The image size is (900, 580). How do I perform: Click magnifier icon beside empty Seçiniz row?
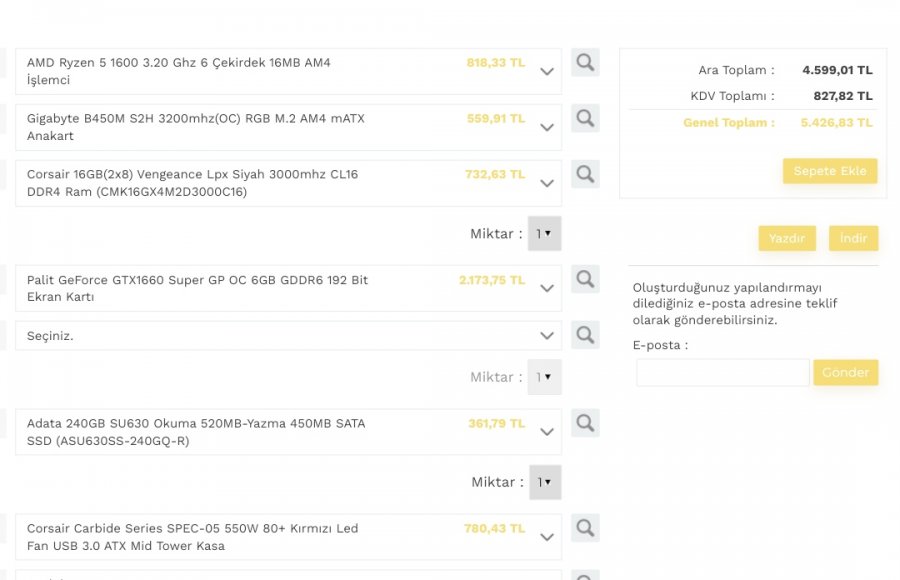(x=585, y=334)
